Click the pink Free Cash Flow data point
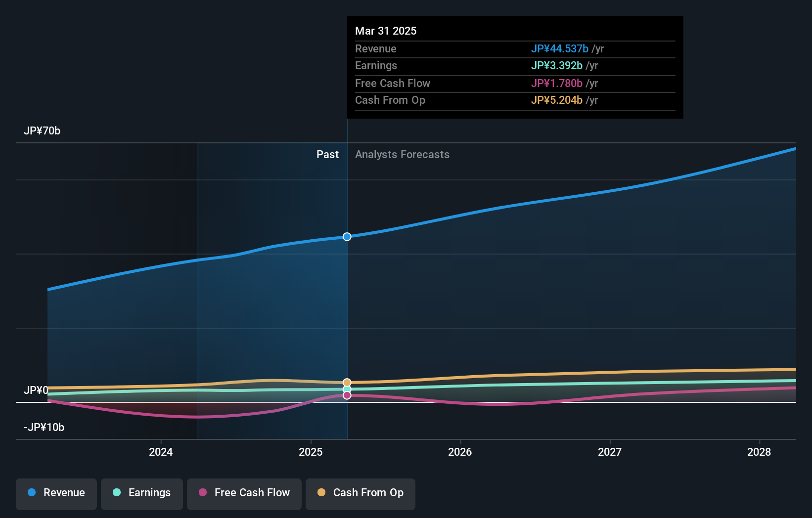Image resolution: width=812 pixels, height=518 pixels. 347,395
